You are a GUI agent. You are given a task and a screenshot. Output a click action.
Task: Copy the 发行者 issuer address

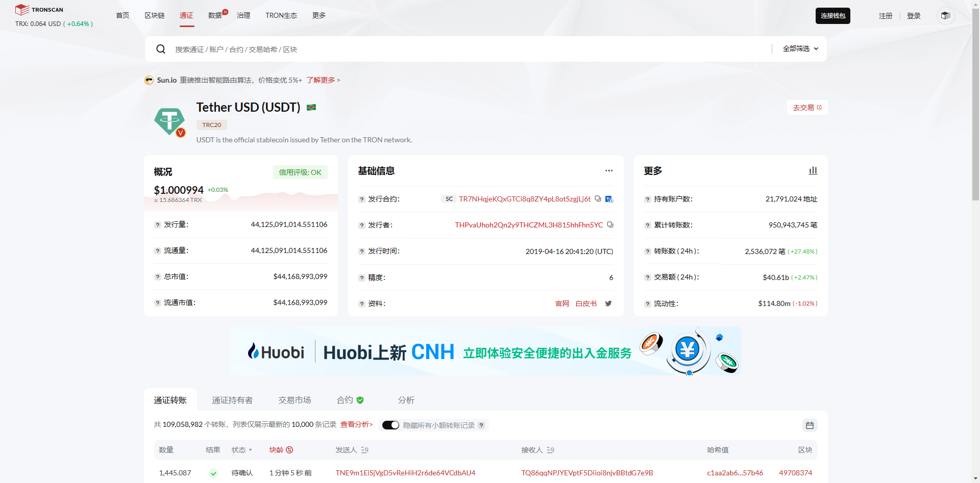[x=610, y=225]
